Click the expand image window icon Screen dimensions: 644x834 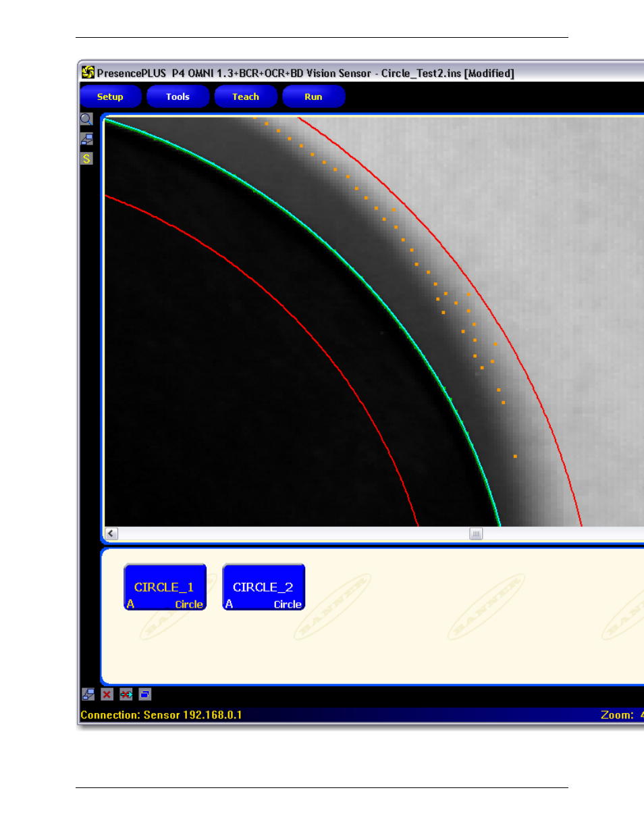pyautogui.click(x=86, y=139)
